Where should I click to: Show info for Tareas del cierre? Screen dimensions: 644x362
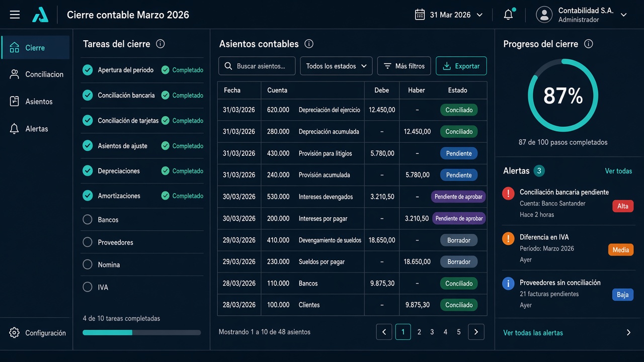pyautogui.click(x=160, y=44)
